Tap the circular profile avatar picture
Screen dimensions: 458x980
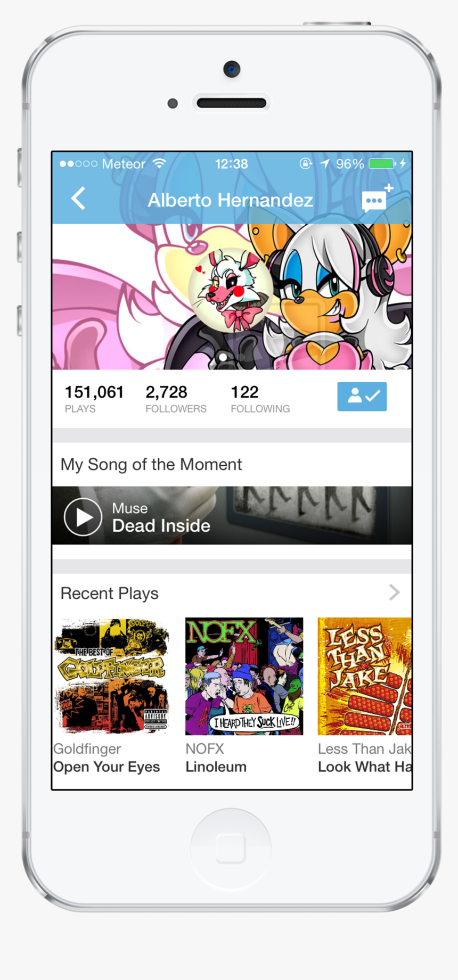pyautogui.click(x=231, y=290)
